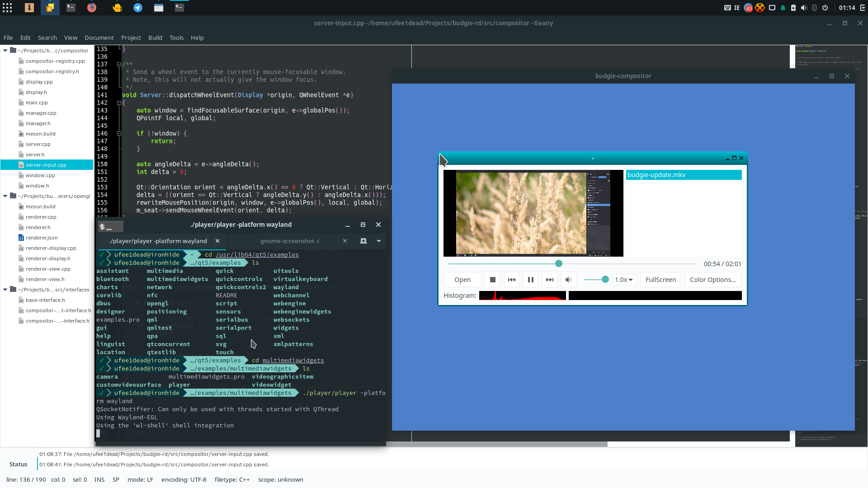Collapse the ~/Projects/bu...erers/opengl tree
Image resolution: width=868 pixels, height=488 pixels.
click(x=5, y=196)
